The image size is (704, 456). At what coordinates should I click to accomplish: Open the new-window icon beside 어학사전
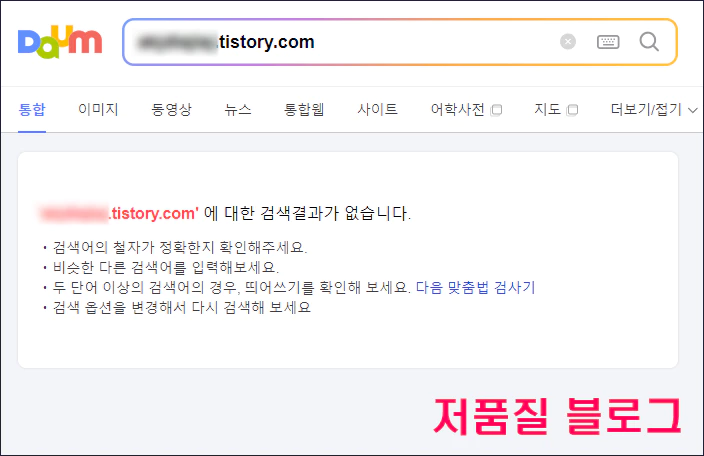497,110
